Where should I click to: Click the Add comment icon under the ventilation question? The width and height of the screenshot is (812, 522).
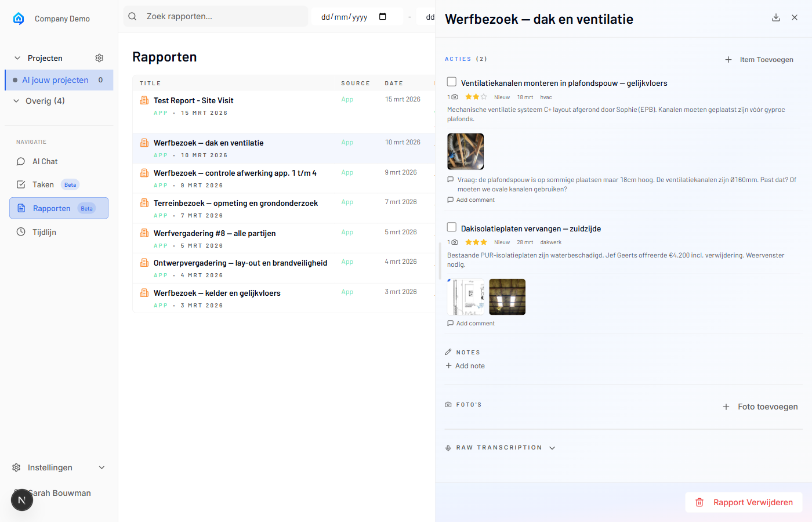pos(449,200)
